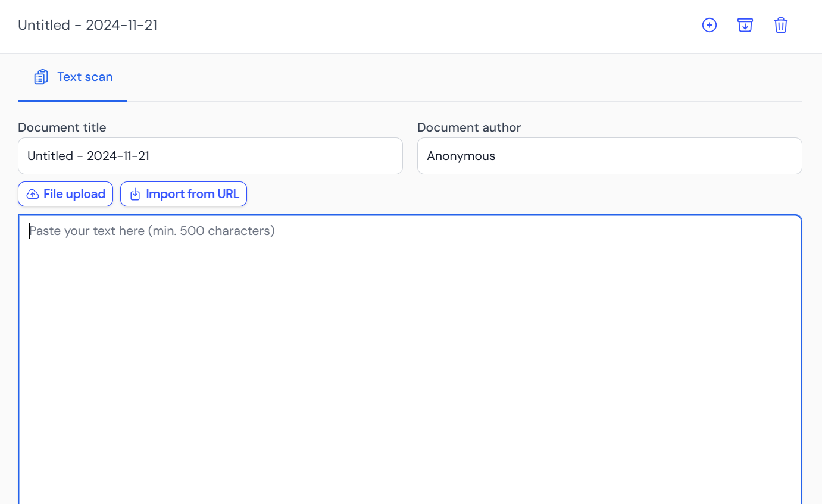Click the trash can delete icon
This screenshot has width=822, height=504.
780,25
